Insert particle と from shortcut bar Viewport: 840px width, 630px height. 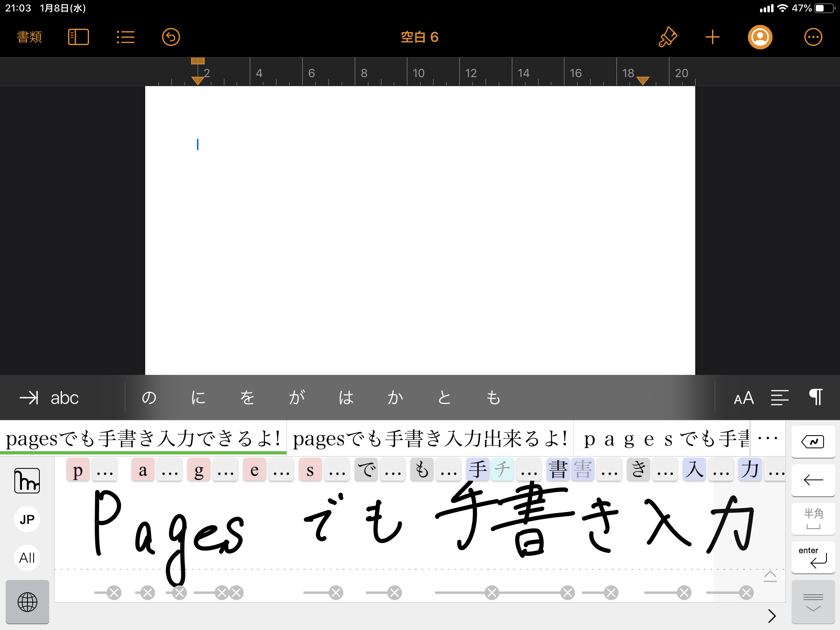[x=444, y=397]
